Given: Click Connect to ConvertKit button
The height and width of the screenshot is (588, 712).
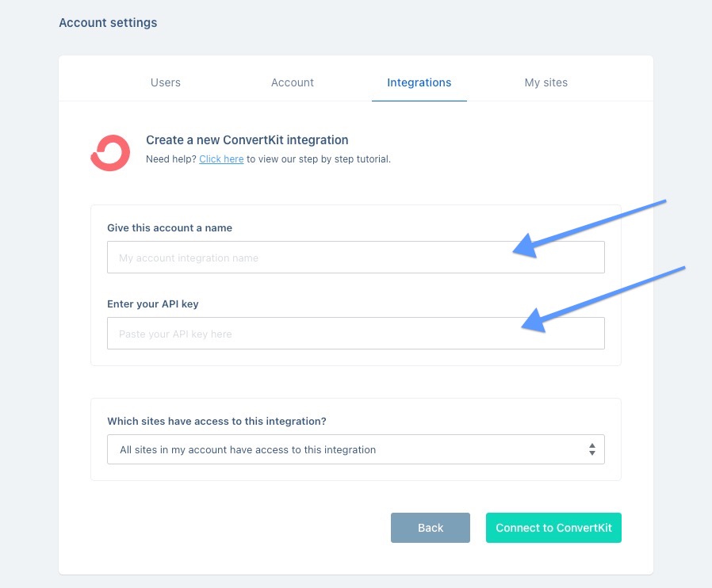Looking at the screenshot, I should pos(553,528).
